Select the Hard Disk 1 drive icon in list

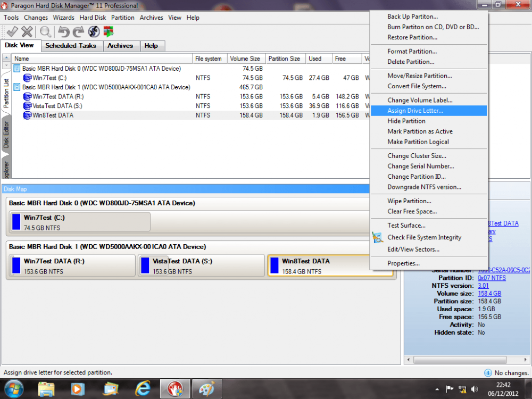(x=17, y=87)
